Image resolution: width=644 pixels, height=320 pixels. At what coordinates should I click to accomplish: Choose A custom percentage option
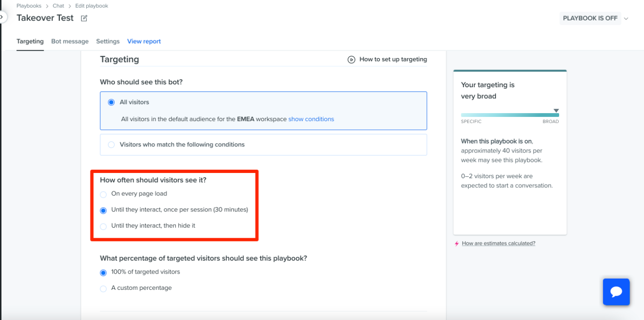(x=103, y=288)
